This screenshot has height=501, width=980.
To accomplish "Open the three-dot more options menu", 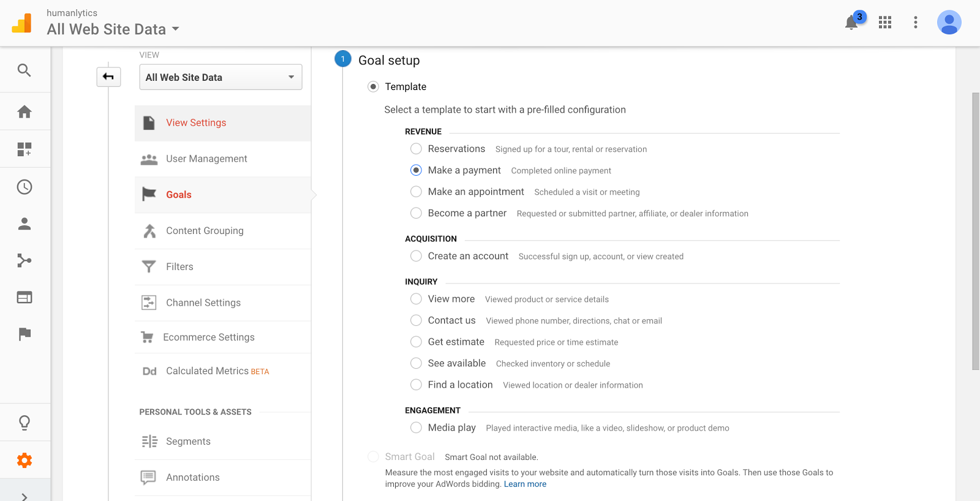I will pos(916,23).
